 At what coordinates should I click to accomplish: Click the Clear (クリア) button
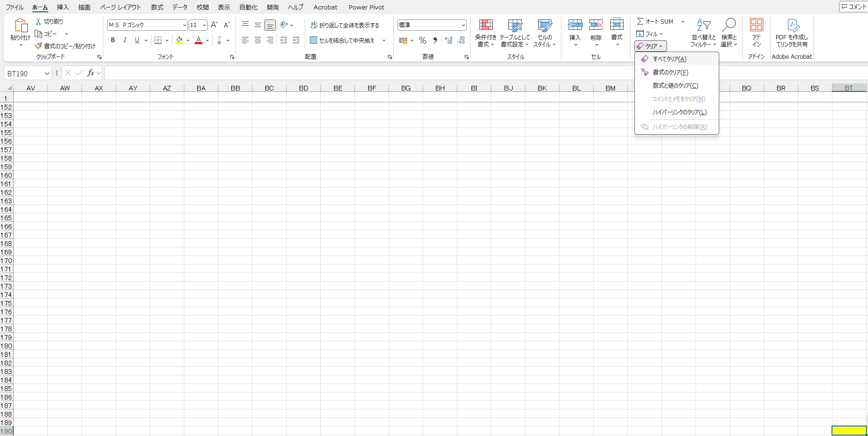point(651,46)
